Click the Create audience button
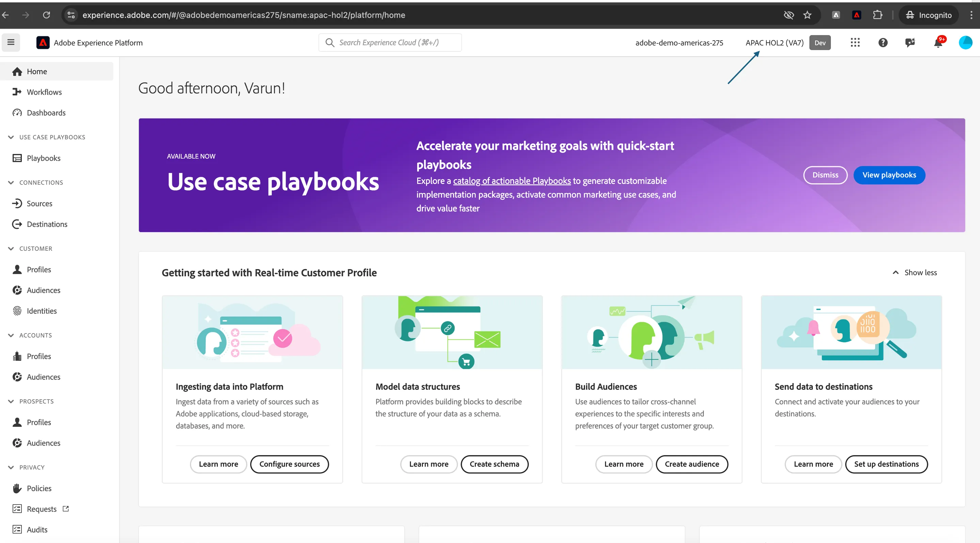980x543 pixels. (x=692, y=464)
